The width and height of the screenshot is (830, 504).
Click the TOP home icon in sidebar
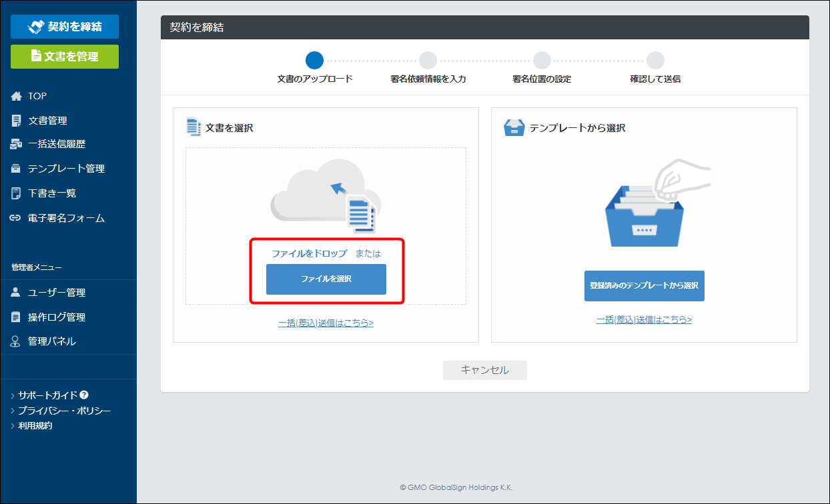pyautogui.click(x=17, y=96)
